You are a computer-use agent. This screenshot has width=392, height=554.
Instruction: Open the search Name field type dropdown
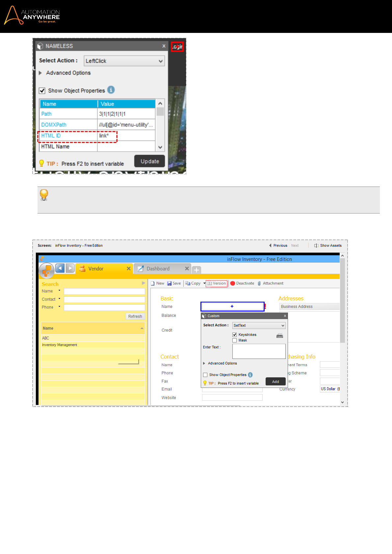point(59,291)
